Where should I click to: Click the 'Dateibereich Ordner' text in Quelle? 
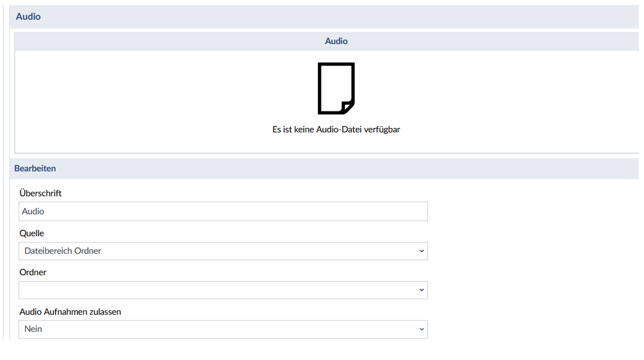point(63,251)
